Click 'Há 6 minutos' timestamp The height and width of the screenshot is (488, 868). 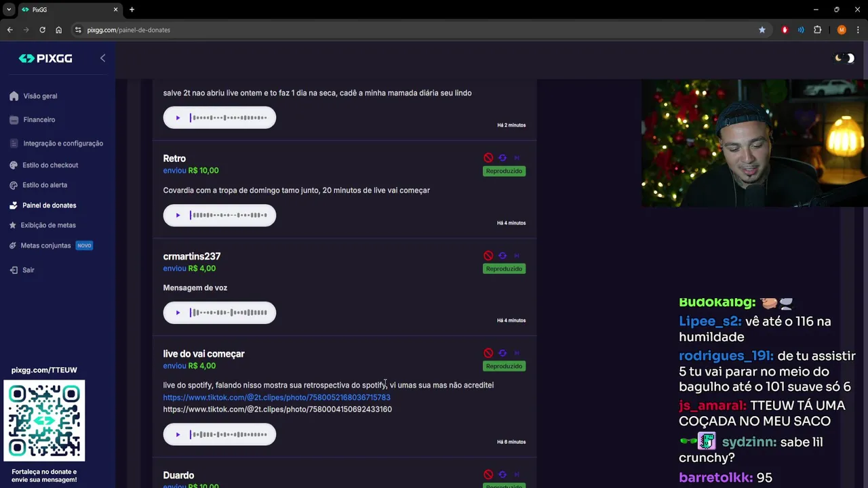pos(511,442)
